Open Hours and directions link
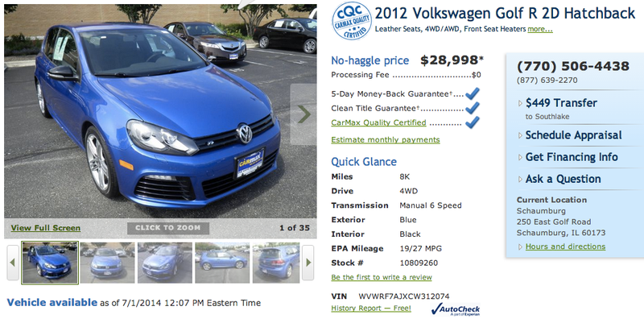644x323 pixels. [x=565, y=246]
